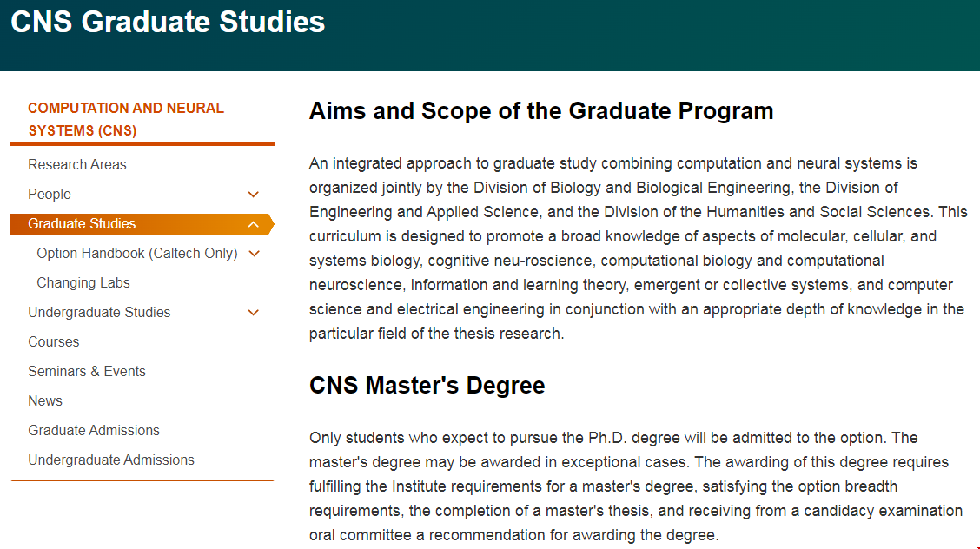
Task: Expand the Undergraduate Studies chevron
Action: [x=254, y=313]
